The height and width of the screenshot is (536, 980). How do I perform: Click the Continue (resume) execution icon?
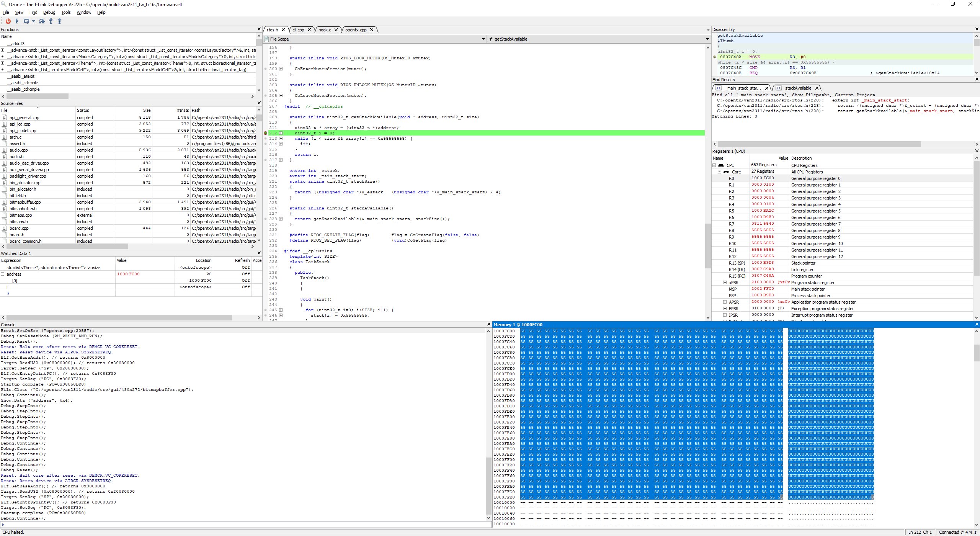[x=17, y=21]
